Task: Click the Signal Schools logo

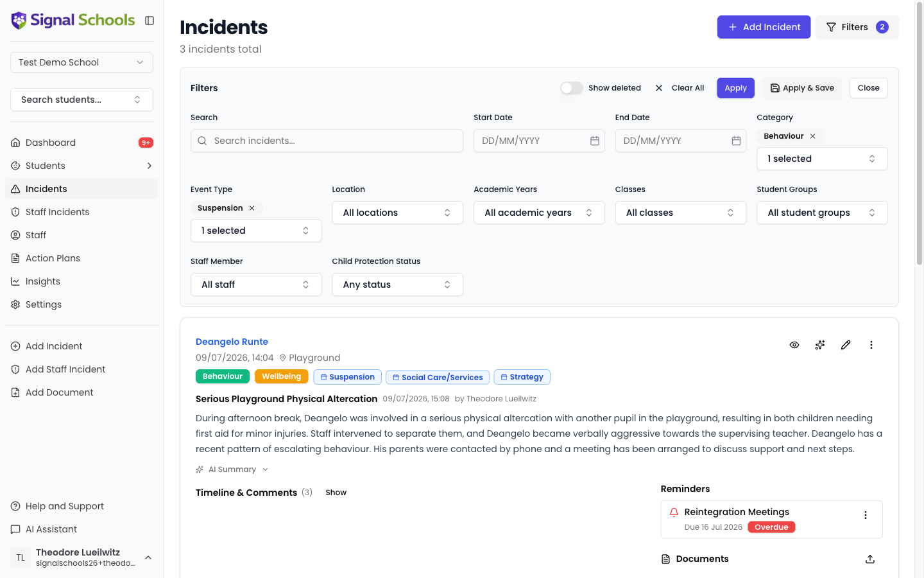Action: pyautogui.click(x=73, y=21)
